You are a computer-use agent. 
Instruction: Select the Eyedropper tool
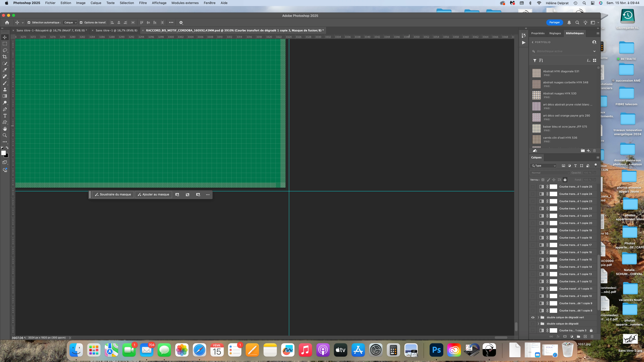coord(5,70)
